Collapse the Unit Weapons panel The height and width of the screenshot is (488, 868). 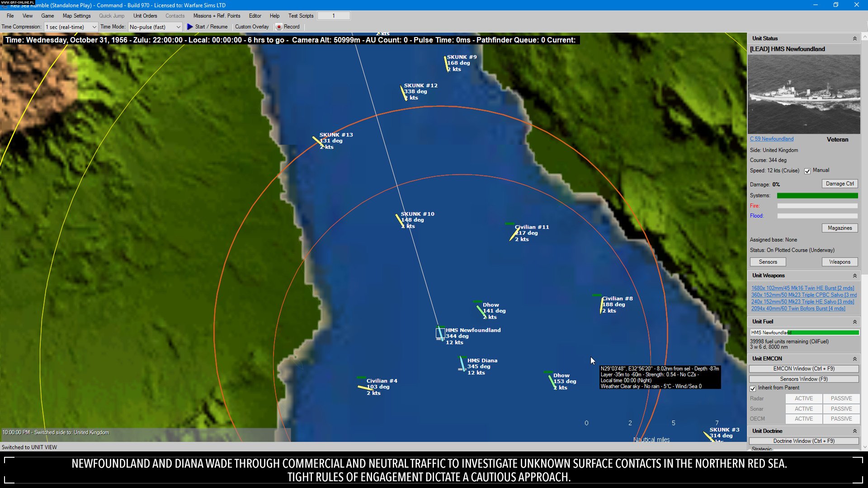tap(855, 275)
